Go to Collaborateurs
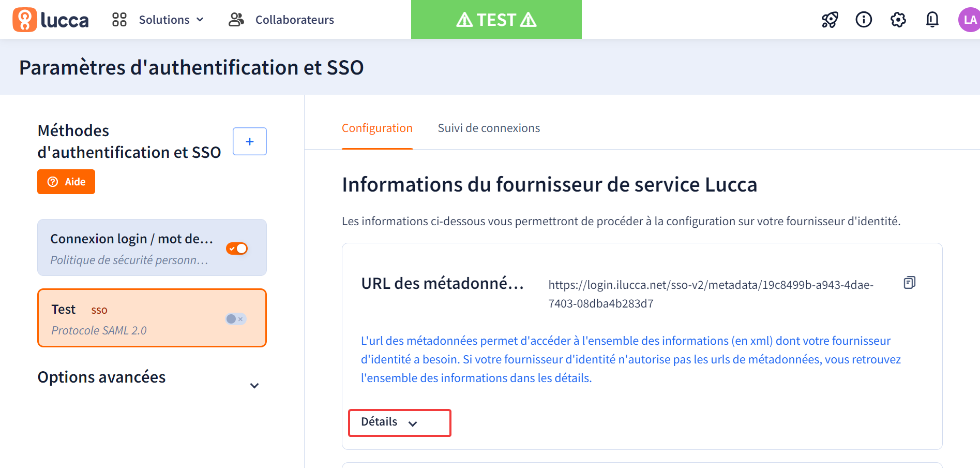Image resolution: width=980 pixels, height=468 pixels. pyautogui.click(x=294, y=20)
